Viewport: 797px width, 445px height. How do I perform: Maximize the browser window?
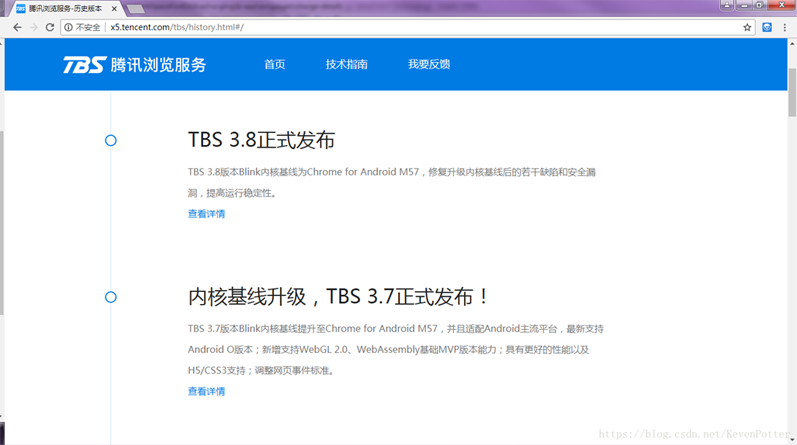click(759, 5)
